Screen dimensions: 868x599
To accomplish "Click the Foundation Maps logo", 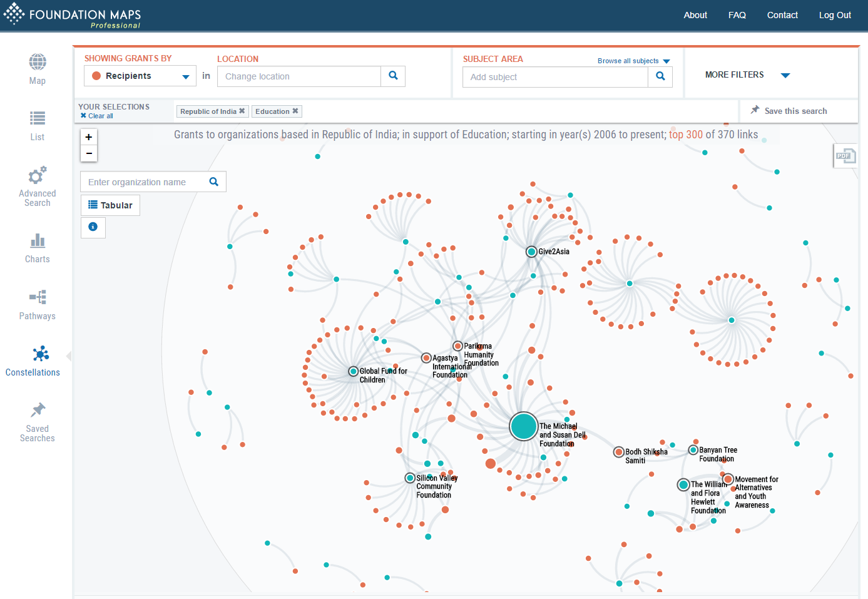I will click(x=72, y=16).
